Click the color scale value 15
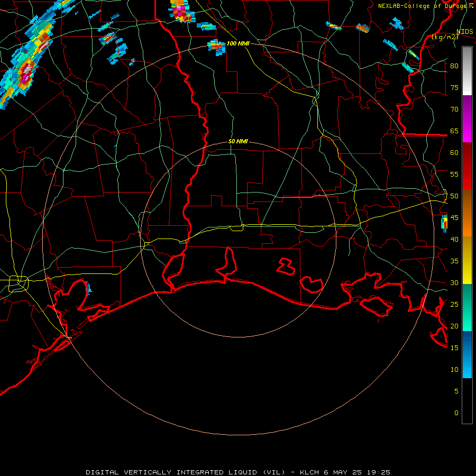 coord(454,348)
